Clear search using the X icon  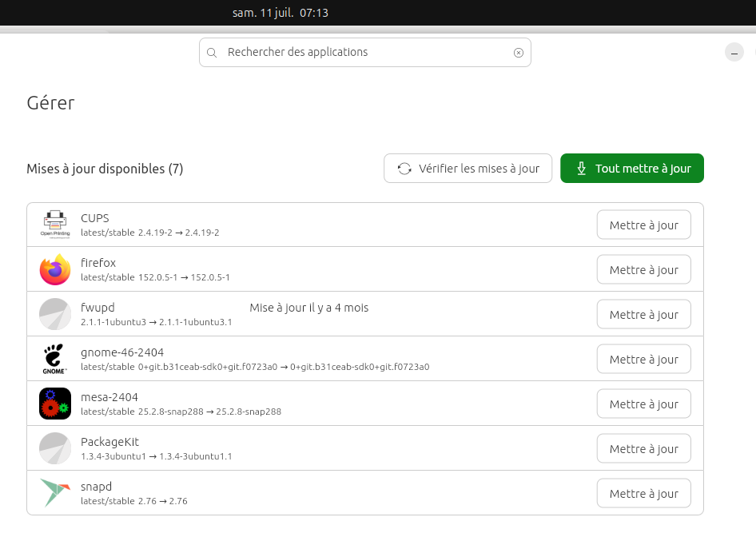[519, 53]
